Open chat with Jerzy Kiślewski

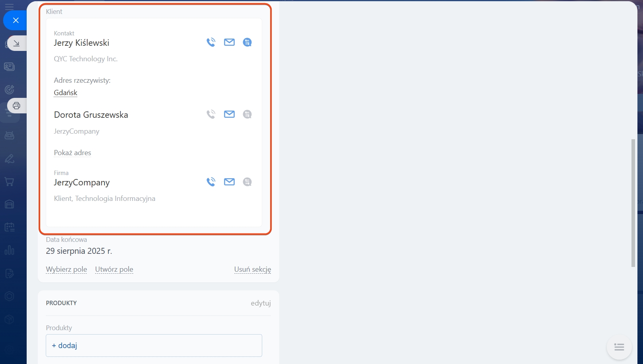point(247,42)
